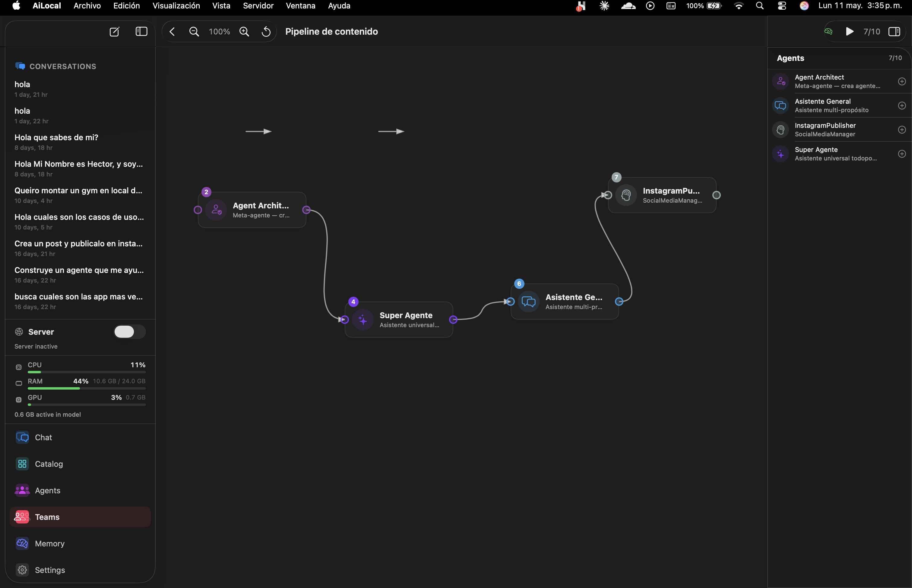
Task: Select the Asistente General node on canvas
Action: tap(565, 302)
